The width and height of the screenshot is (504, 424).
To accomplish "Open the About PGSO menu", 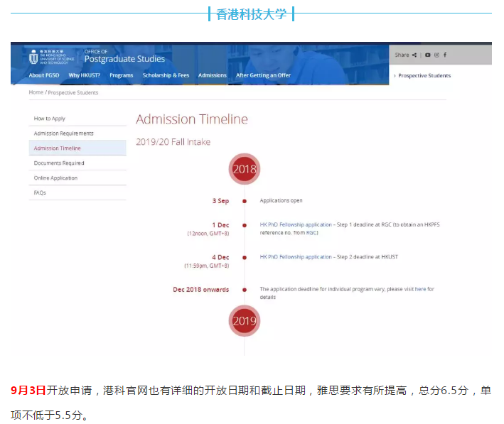I will [44, 75].
